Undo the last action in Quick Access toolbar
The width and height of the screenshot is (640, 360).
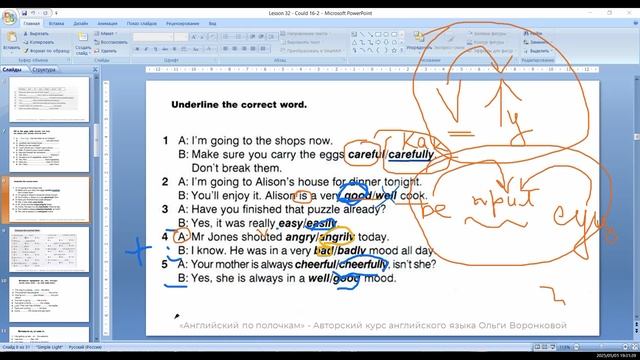pyautogui.click(x=33, y=13)
